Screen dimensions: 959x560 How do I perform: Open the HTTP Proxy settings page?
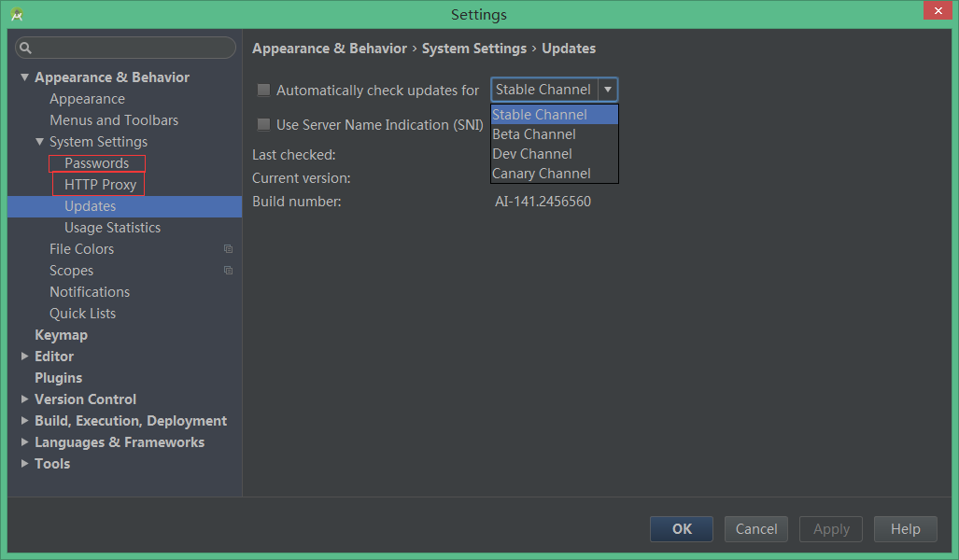[x=100, y=185]
